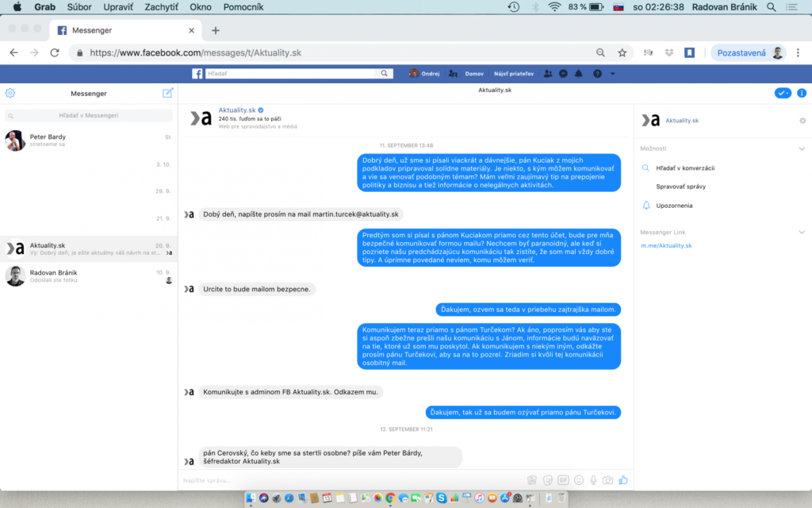Click the Facebook logo in the blue bar
Screen dimensions: 812x508
pos(197,74)
